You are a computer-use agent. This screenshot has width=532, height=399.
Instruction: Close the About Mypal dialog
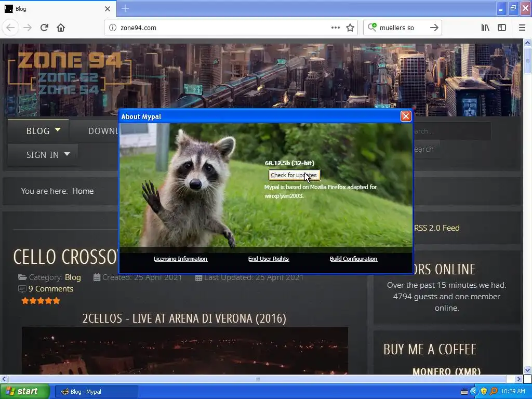[406, 116]
